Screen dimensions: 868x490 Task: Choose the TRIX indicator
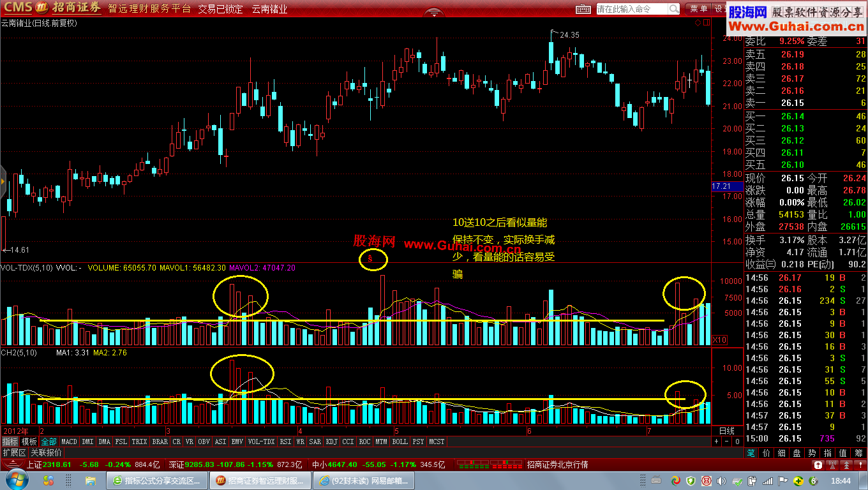[x=139, y=442]
